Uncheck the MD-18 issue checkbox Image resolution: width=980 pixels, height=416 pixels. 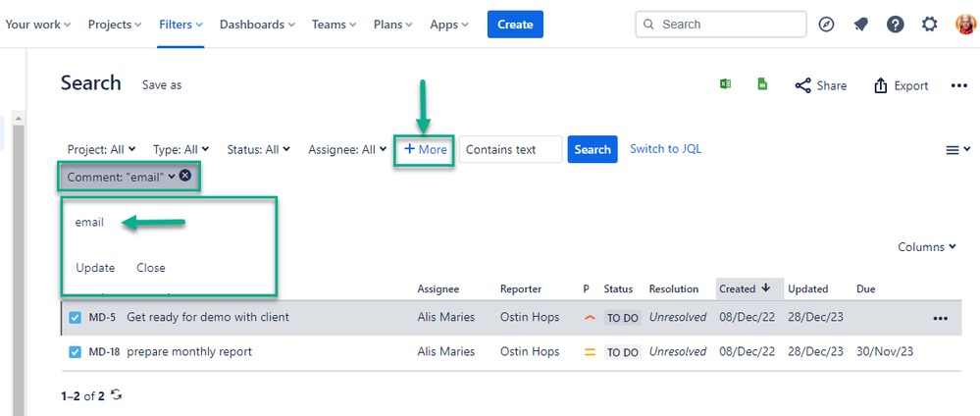pos(75,352)
